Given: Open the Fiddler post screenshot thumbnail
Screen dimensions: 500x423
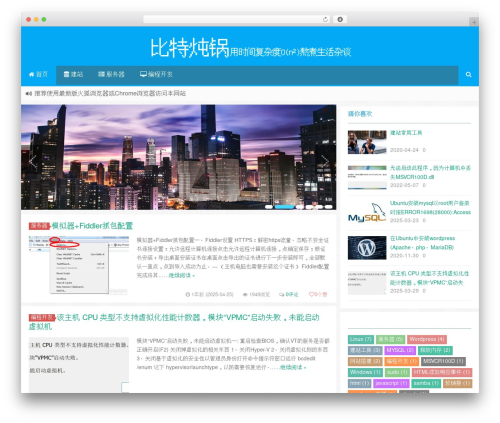Looking at the screenshot, I should click(79, 265).
